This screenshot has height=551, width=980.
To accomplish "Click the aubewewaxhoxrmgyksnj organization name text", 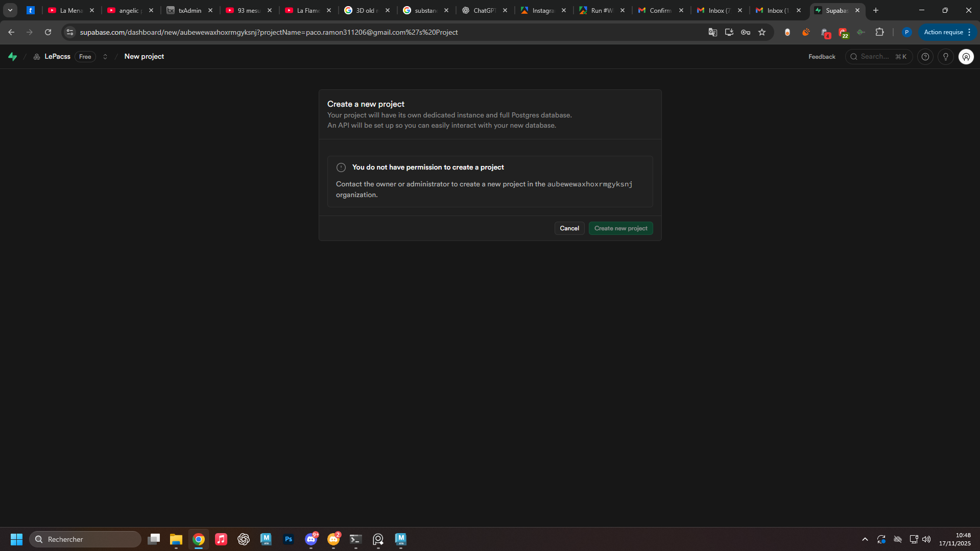I will point(590,184).
